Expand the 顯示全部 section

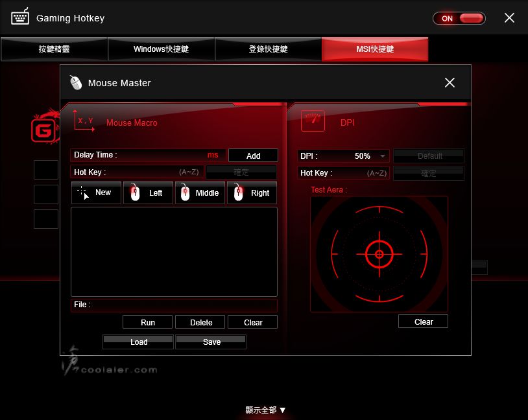pyautogui.click(x=265, y=410)
